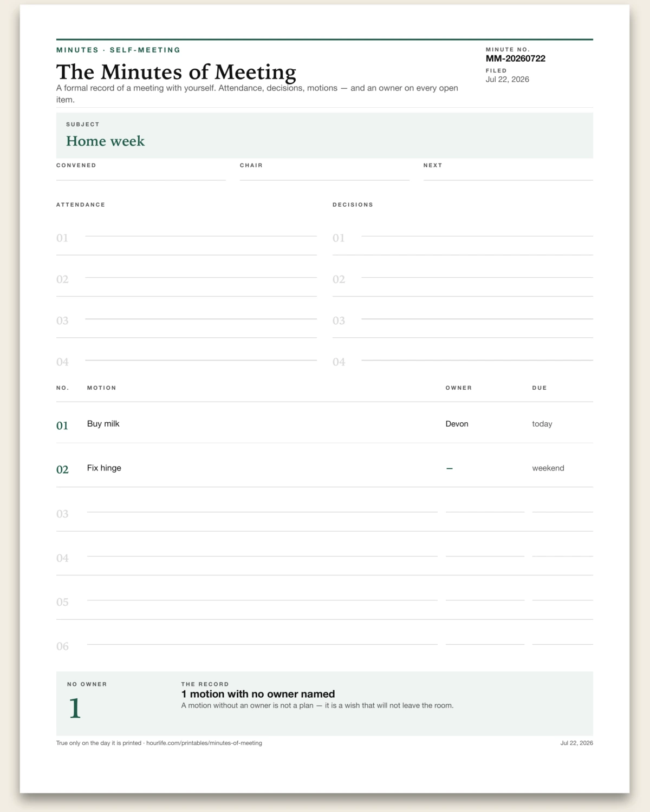Click the filed date Jul 22, 2026 in header
650x812 pixels.
tap(507, 79)
